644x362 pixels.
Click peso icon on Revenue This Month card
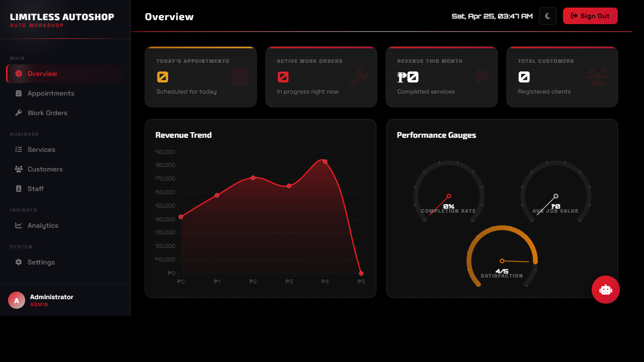click(x=482, y=77)
